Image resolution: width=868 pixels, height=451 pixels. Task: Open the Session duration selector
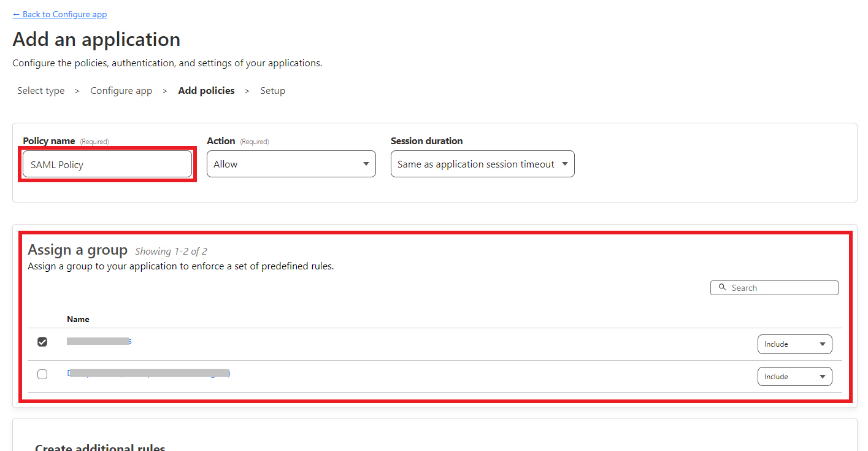coord(482,164)
